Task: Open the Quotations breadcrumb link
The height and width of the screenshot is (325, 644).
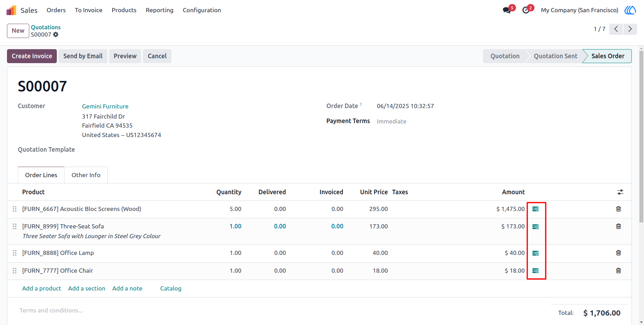Action: (x=46, y=27)
